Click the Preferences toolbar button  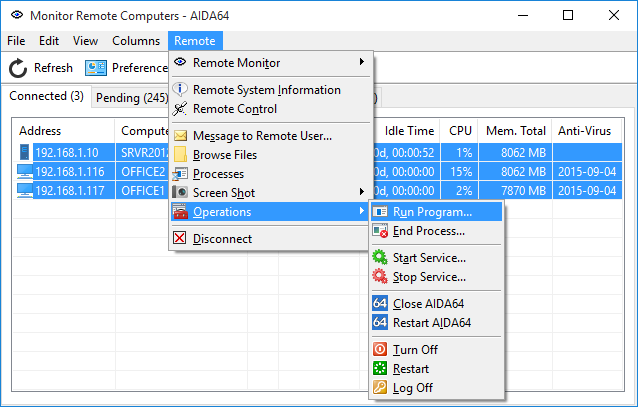(128, 68)
